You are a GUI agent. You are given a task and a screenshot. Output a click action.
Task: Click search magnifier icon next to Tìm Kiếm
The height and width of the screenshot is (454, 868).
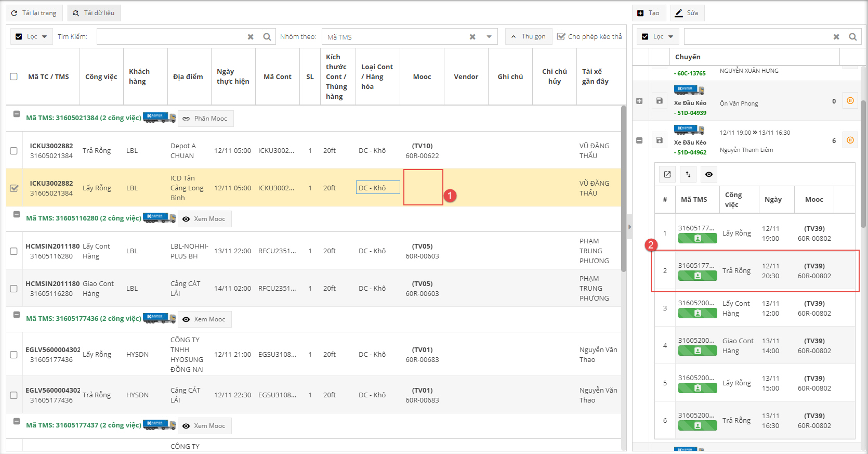click(267, 37)
